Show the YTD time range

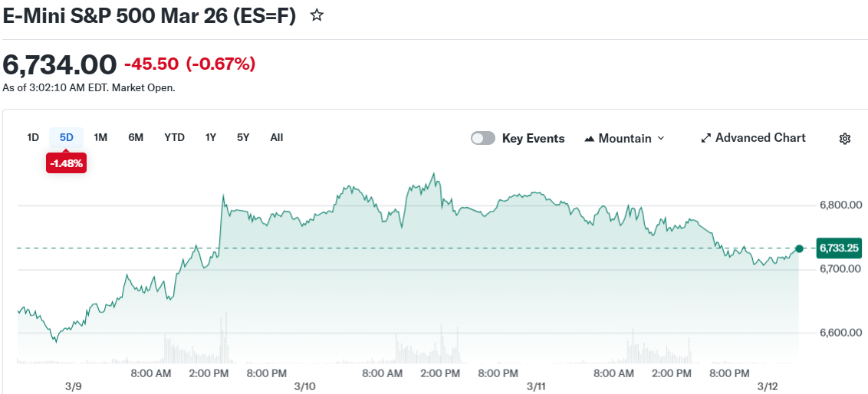point(174,138)
